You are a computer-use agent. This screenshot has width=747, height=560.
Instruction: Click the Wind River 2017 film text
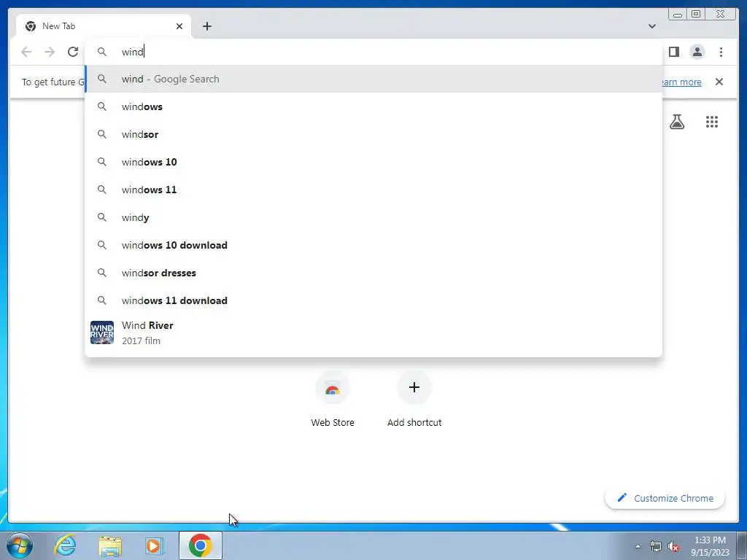click(147, 332)
